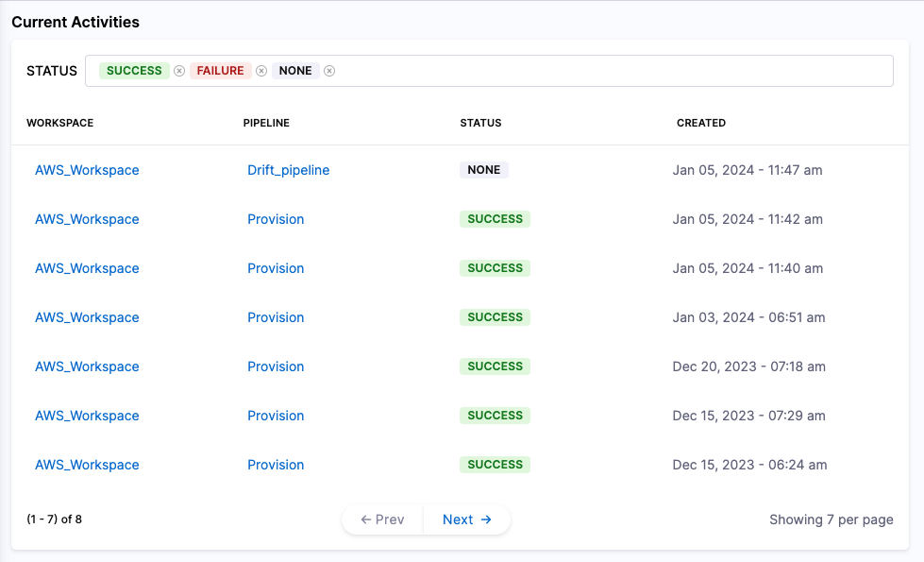Remove the FAILURE status filter tag
Screen dimensions: 924x562
(x=261, y=71)
